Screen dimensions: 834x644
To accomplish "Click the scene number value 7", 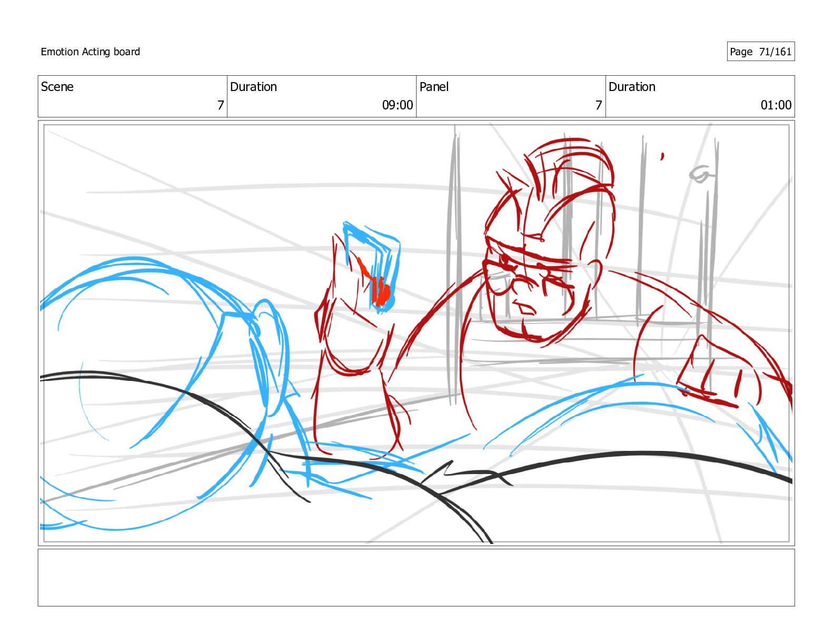I will pos(221,105).
